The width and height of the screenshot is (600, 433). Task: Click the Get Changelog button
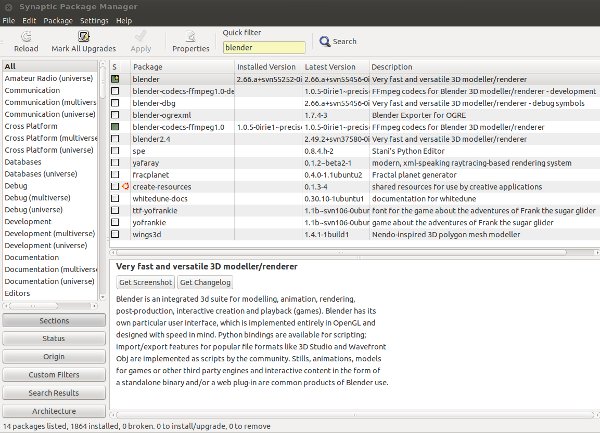point(205,282)
